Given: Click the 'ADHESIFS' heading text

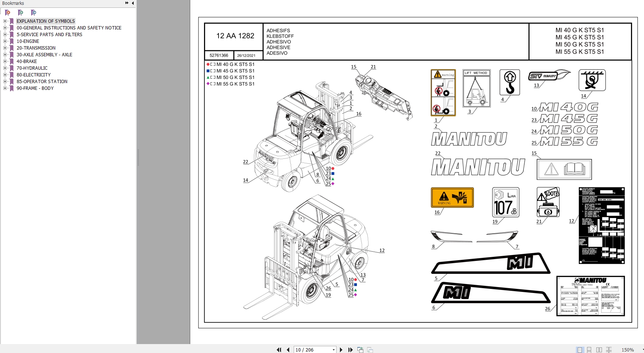Looking at the screenshot, I should tap(278, 31).
